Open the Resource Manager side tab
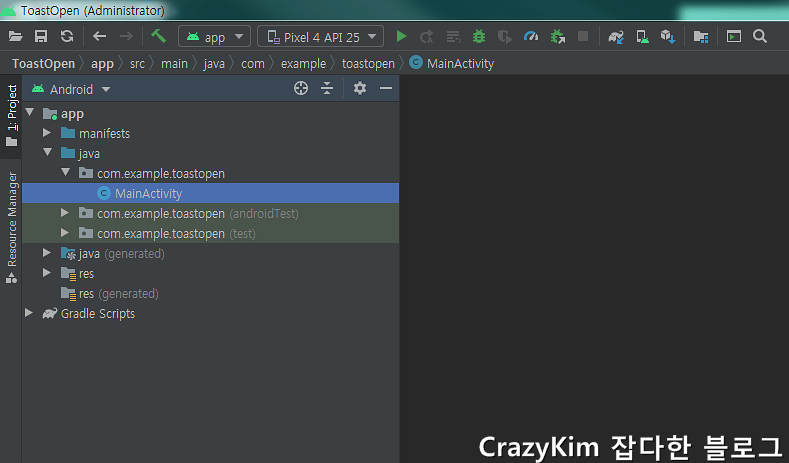Image resolution: width=789 pixels, height=463 pixels. (11, 227)
